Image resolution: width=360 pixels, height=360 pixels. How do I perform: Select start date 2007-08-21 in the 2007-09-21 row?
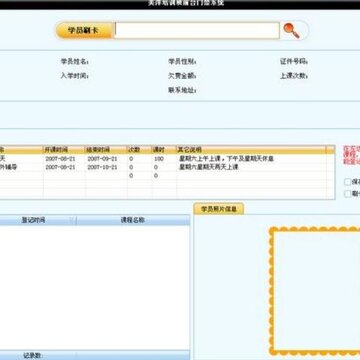tap(60, 159)
